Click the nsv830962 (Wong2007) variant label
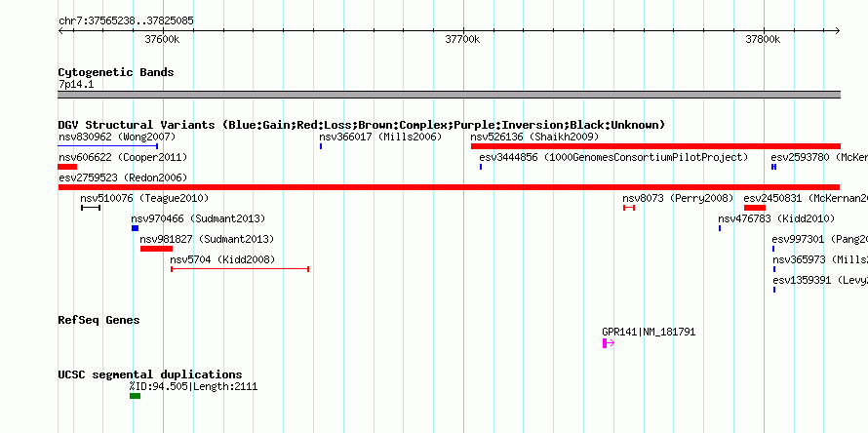Image resolution: width=868 pixels, height=433 pixels. point(117,137)
